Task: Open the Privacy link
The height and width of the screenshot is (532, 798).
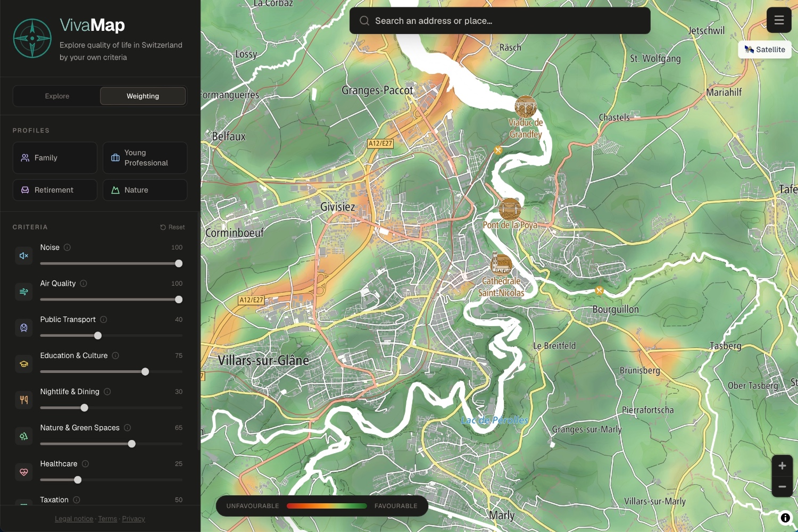Action: point(134,519)
